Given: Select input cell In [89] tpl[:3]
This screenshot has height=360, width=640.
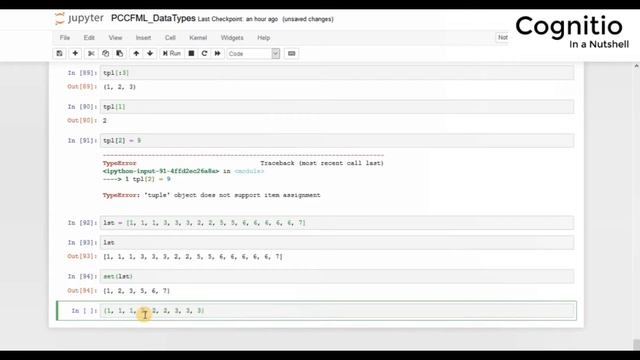Looking at the screenshot, I should 337,73.
